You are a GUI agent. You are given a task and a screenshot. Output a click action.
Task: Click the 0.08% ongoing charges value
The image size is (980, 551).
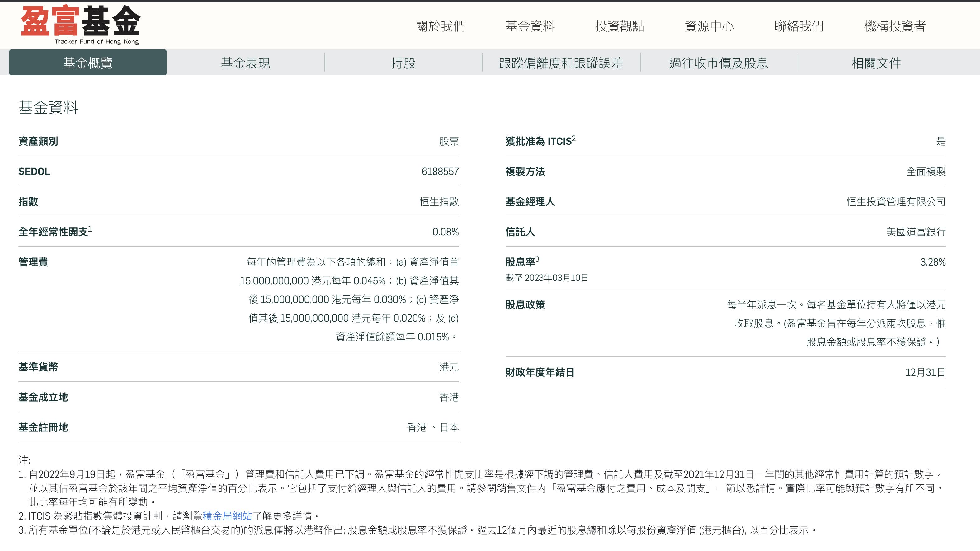[445, 232]
